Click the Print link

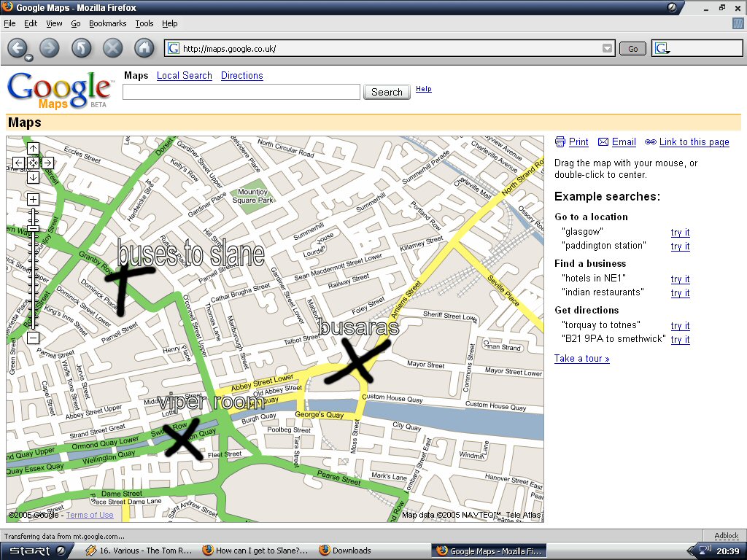(x=578, y=142)
